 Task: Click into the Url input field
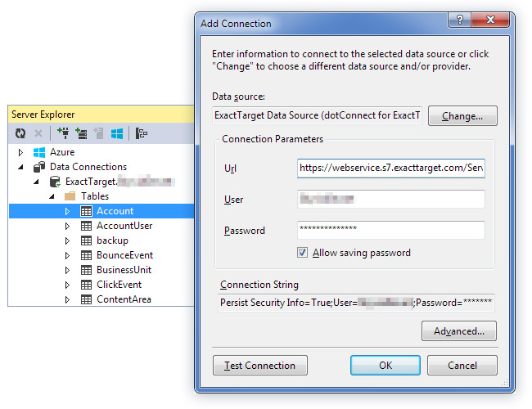click(x=391, y=168)
